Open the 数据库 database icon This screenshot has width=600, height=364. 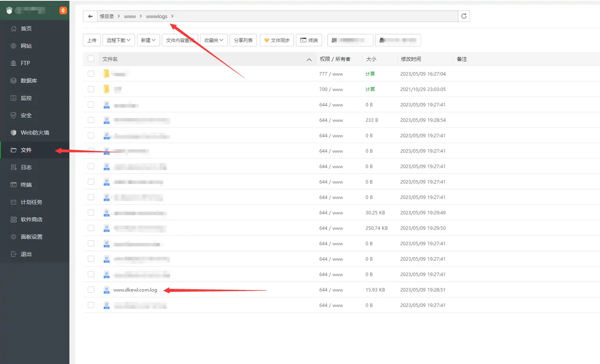click(13, 81)
